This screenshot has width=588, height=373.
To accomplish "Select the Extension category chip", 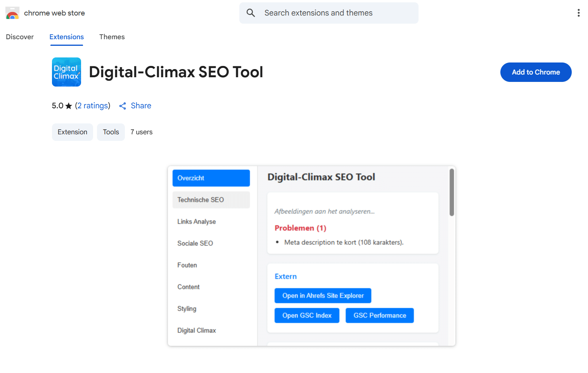I will (x=72, y=132).
